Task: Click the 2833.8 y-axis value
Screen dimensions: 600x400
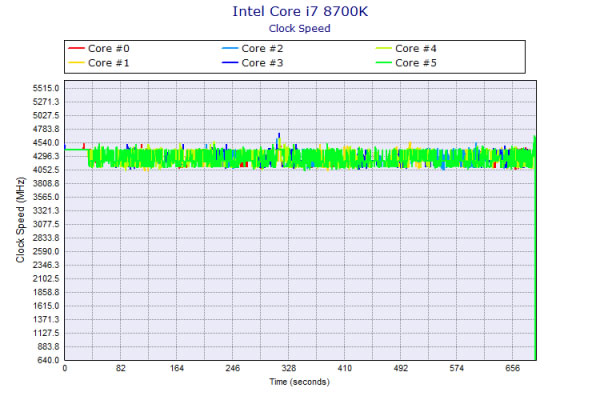Action: (46, 238)
